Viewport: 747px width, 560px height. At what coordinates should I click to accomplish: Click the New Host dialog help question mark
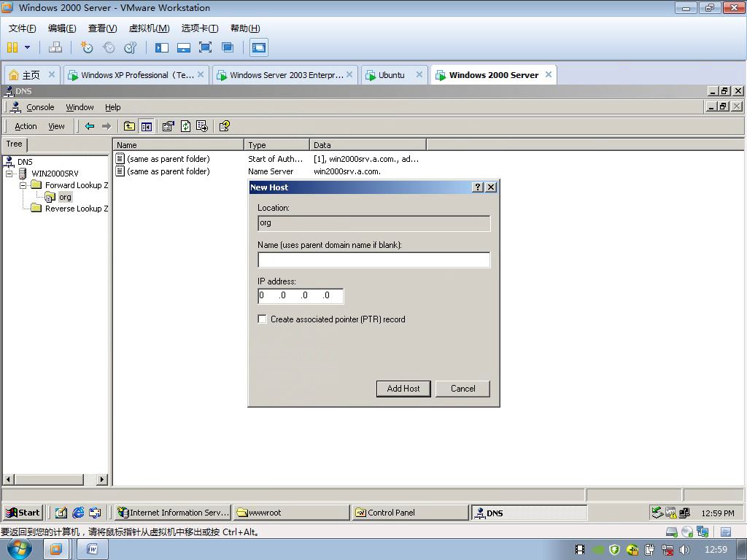tap(477, 187)
